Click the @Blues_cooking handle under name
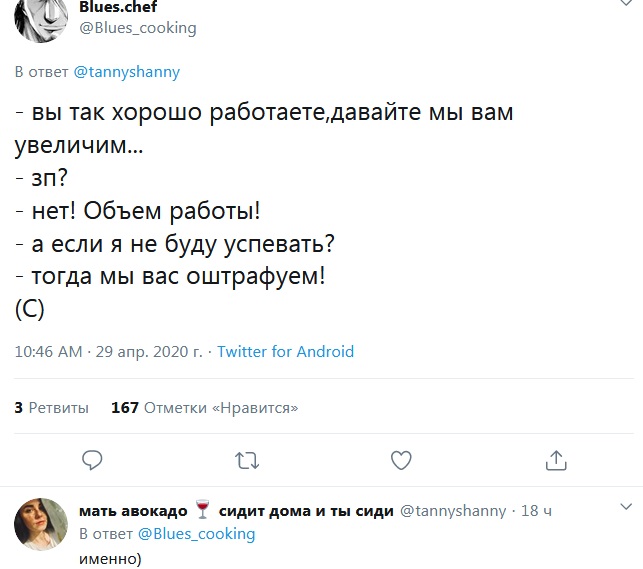 pos(138,28)
